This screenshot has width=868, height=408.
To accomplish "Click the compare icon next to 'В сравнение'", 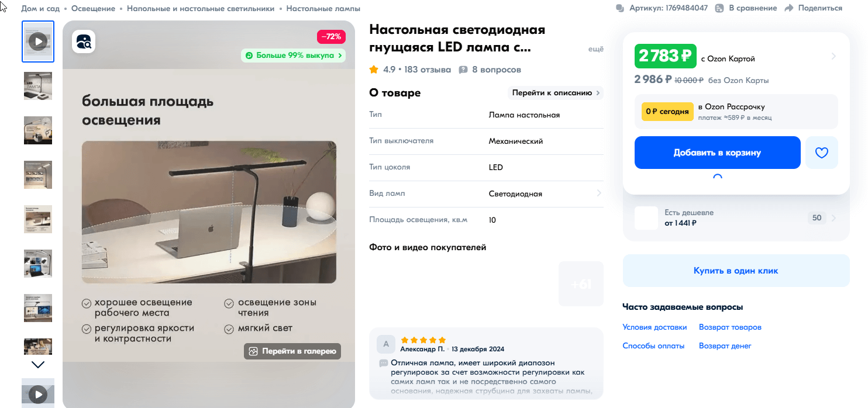I will tap(719, 8).
